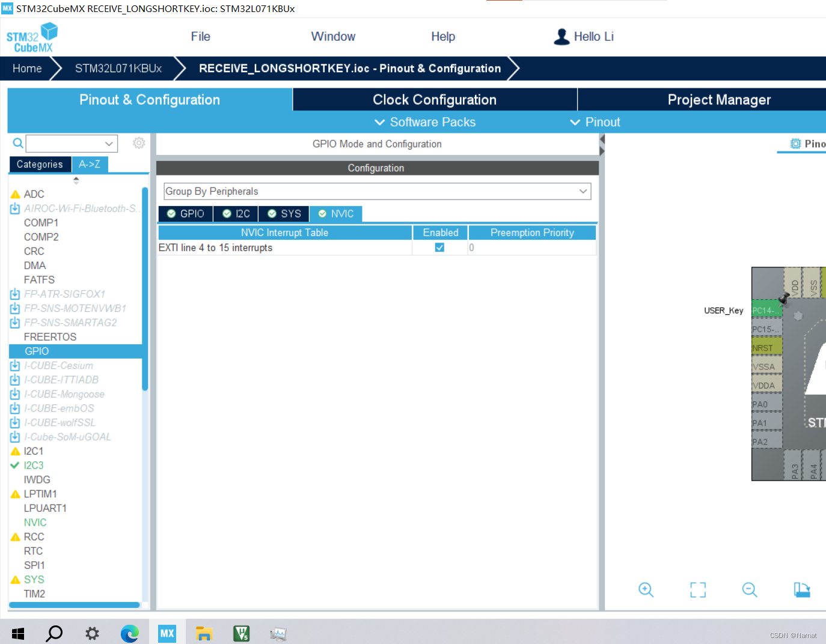Viewport: 826px width, 644px height.
Task: Click the RECEIVE_LONGSHORTKEY.ioc breadcrumb
Action: [350, 68]
